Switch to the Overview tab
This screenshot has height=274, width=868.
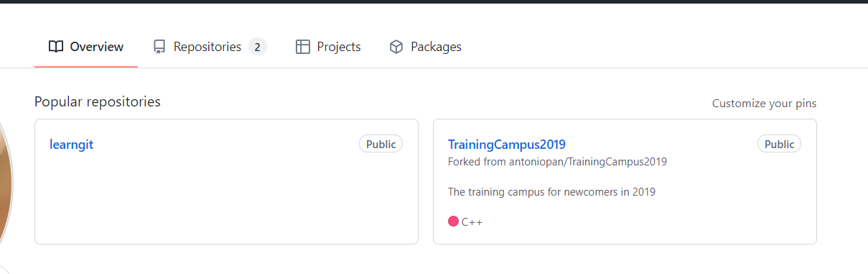[86, 47]
